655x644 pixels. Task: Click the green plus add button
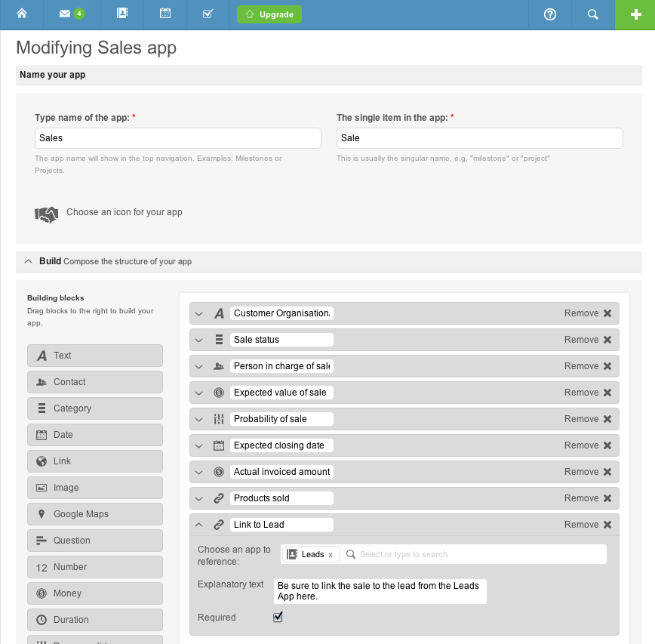click(x=635, y=14)
